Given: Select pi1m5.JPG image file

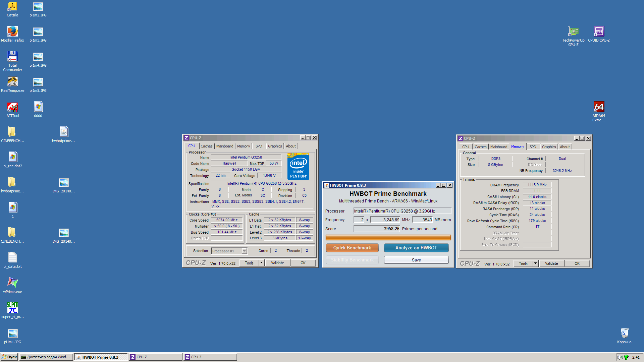Looking at the screenshot, I should [38, 84].
